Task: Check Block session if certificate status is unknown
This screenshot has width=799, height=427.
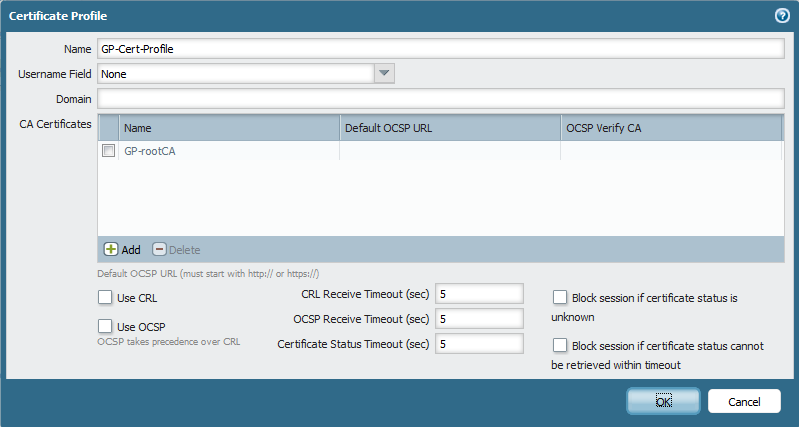Action: click(x=560, y=298)
